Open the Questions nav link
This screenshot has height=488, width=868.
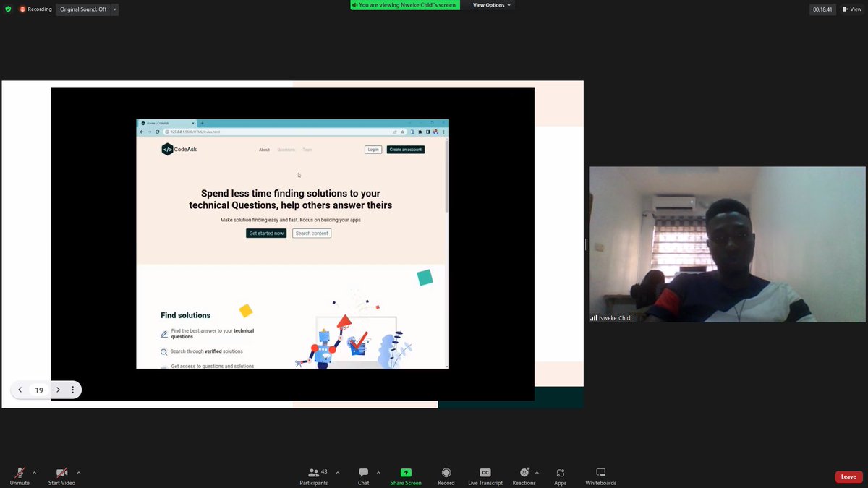coord(286,150)
